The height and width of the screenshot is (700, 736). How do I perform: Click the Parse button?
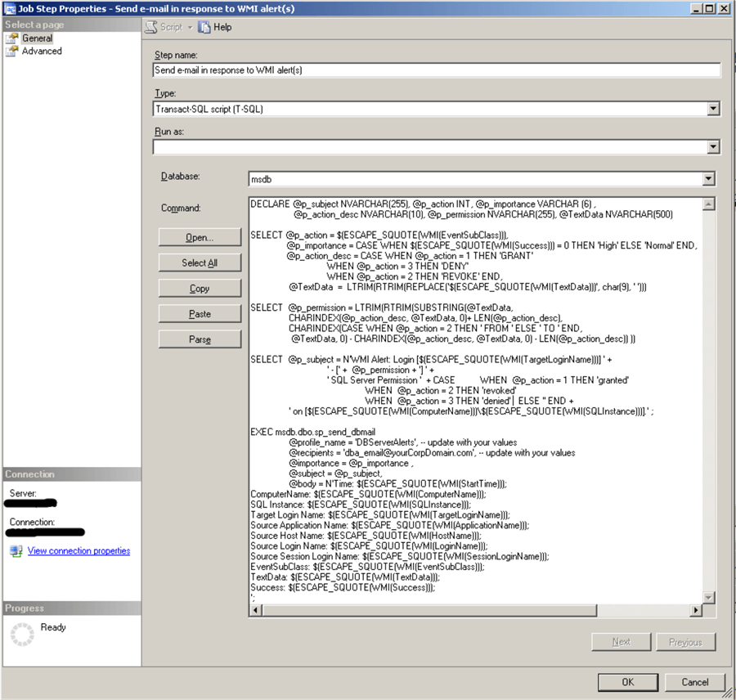pyautogui.click(x=200, y=339)
